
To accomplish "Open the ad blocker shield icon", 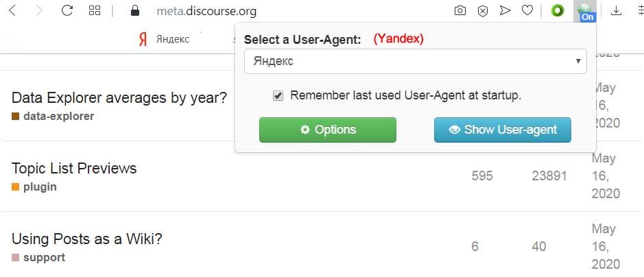I will (483, 11).
